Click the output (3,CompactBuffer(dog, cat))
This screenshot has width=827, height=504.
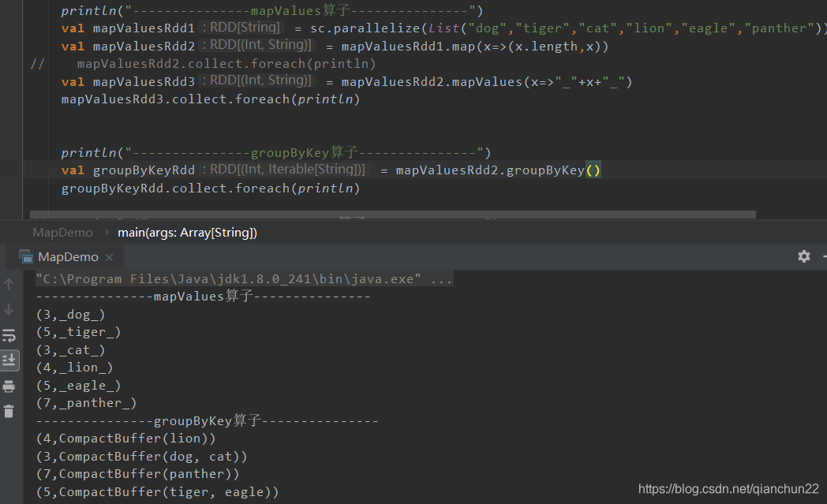142,457
